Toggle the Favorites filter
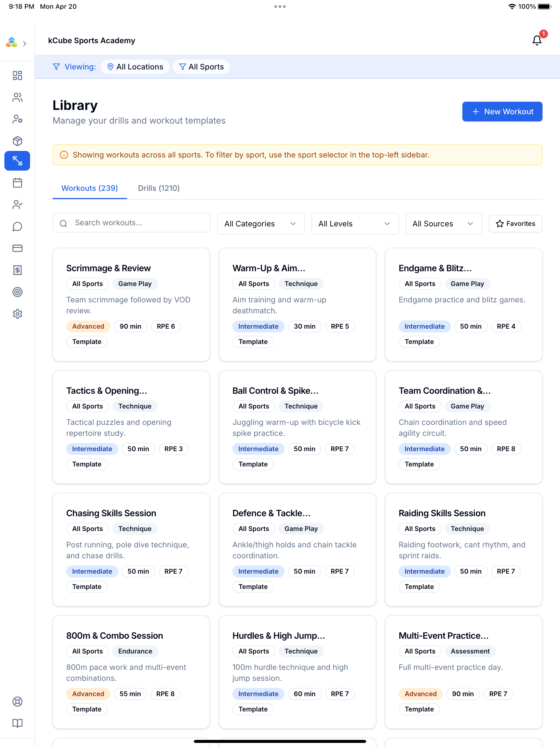 click(515, 224)
